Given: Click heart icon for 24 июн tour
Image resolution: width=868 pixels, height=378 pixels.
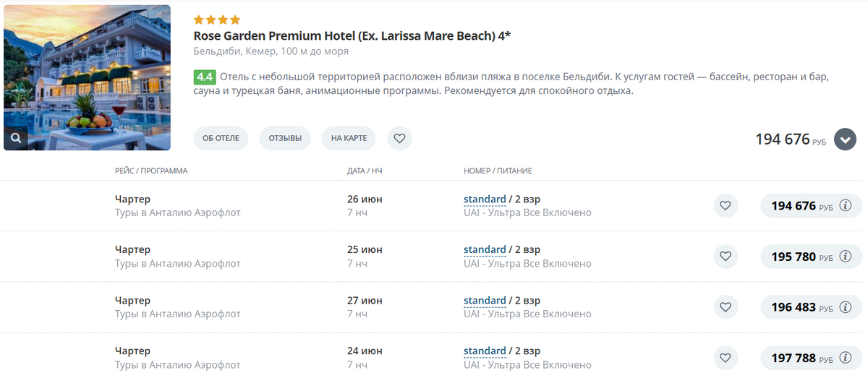Looking at the screenshot, I should point(726,358).
